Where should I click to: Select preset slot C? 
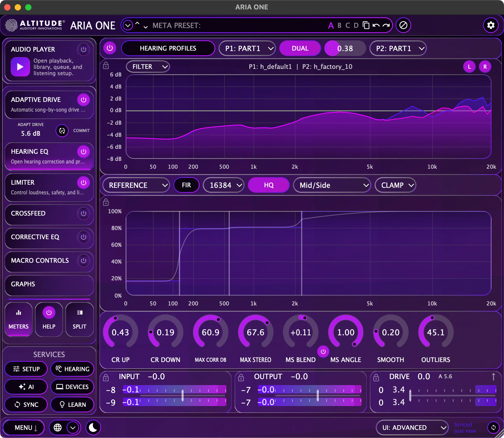[348, 25]
